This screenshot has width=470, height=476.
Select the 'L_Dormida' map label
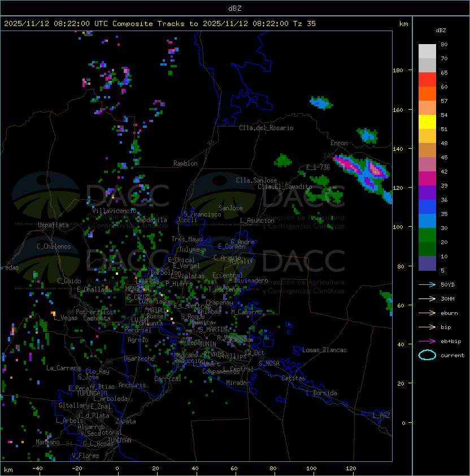(x=321, y=393)
